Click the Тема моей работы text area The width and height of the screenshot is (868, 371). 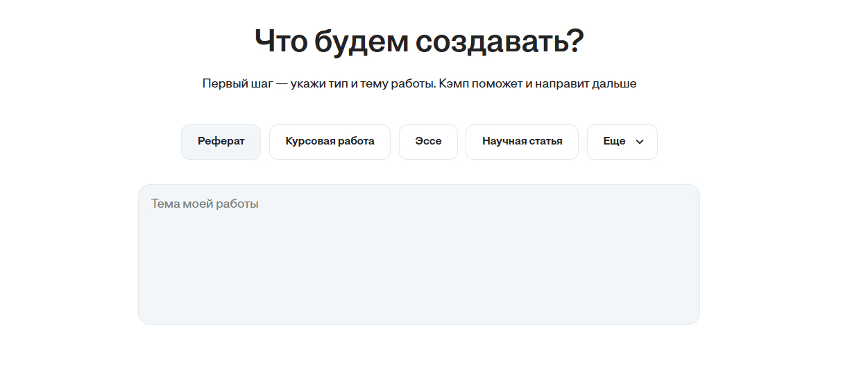pyautogui.click(x=418, y=254)
